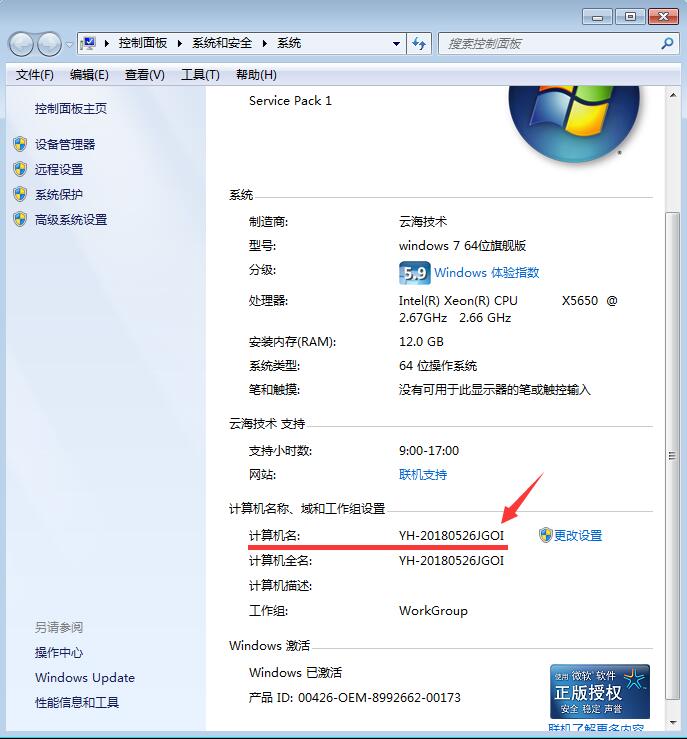
Task: Open the 联机支持 website link
Action: point(423,475)
